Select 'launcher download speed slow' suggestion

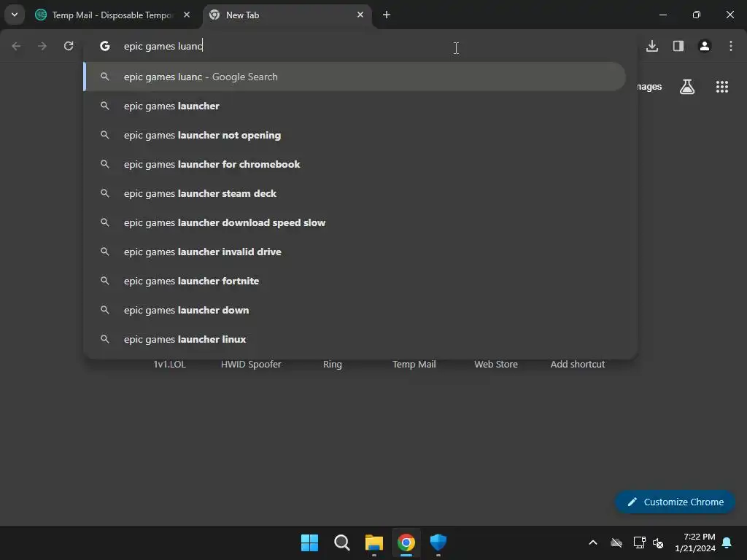(x=355, y=222)
